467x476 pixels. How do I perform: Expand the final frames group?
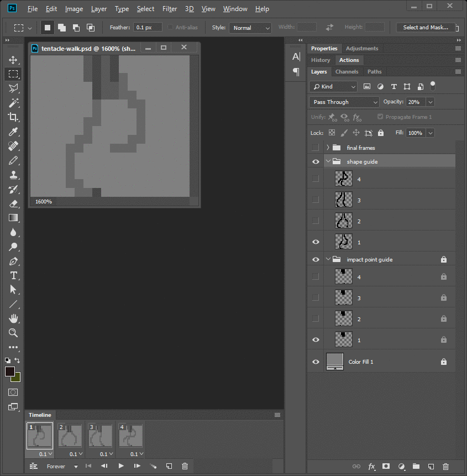(x=328, y=148)
